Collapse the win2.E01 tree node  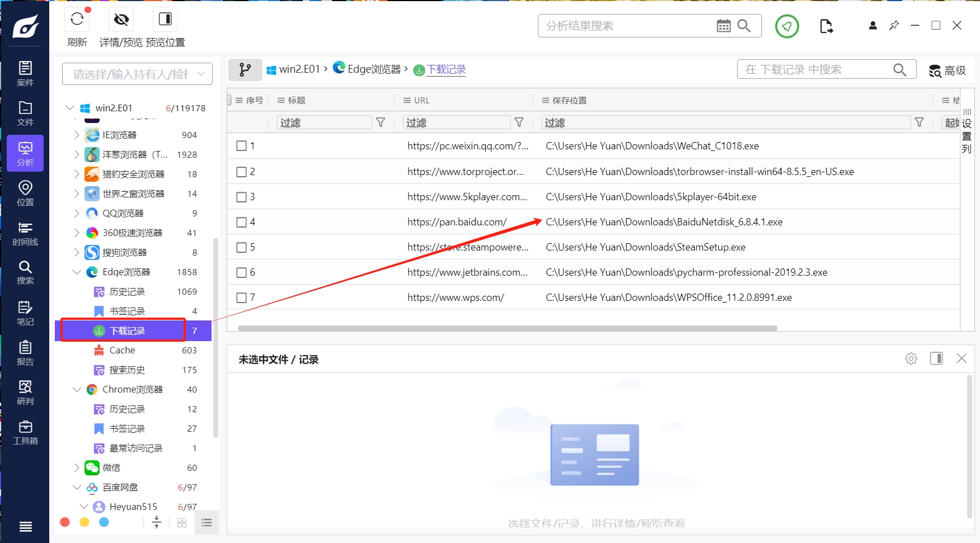pos(70,107)
